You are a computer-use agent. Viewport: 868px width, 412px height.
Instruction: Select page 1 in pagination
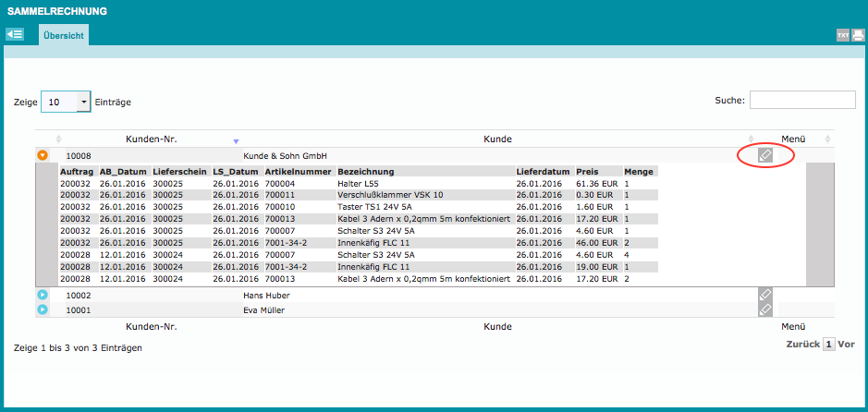click(828, 344)
